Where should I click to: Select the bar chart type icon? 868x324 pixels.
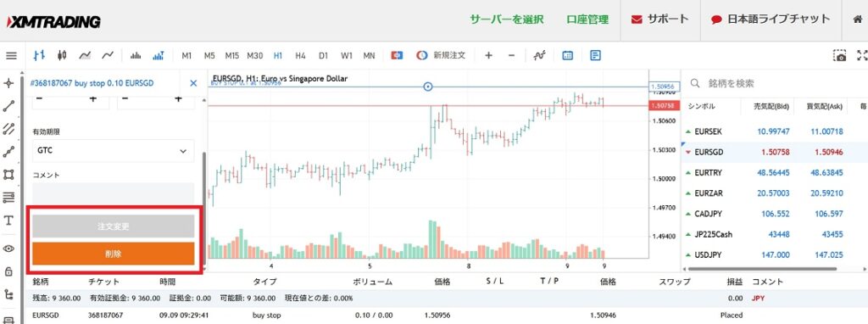pos(39,55)
